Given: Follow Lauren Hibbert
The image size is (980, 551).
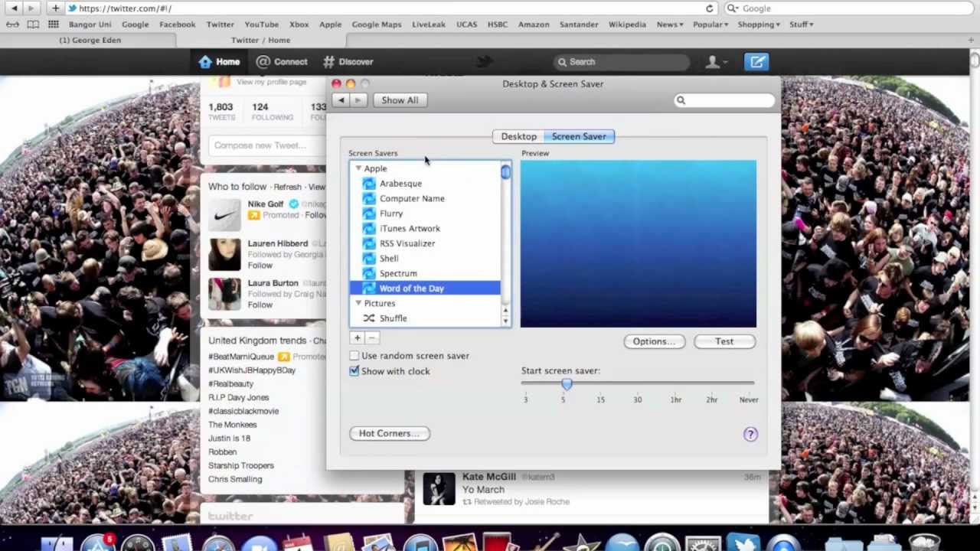Looking at the screenshot, I should 260,266.
